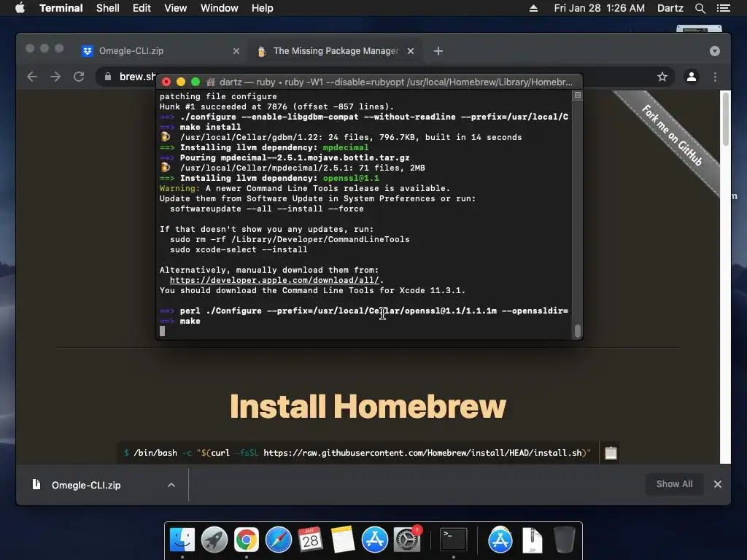The image size is (747, 560).
Task: Bookmark this page with the star
Action: (x=662, y=77)
